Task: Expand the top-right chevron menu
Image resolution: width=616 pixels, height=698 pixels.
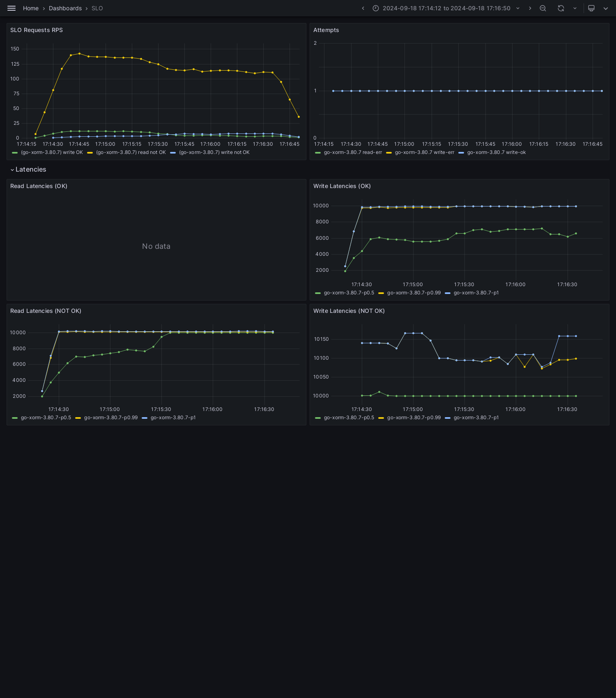Action: [x=606, y=8]
